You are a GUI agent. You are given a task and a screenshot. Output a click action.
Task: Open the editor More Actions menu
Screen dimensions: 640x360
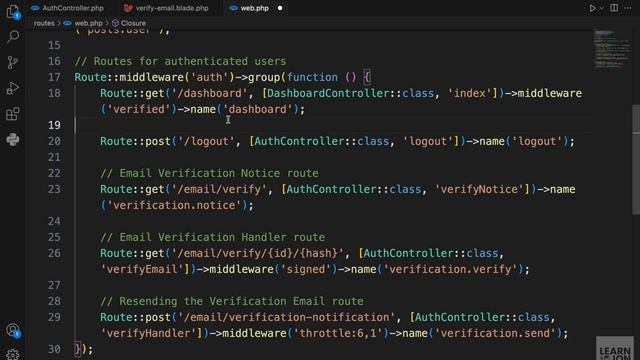(628, 8)
